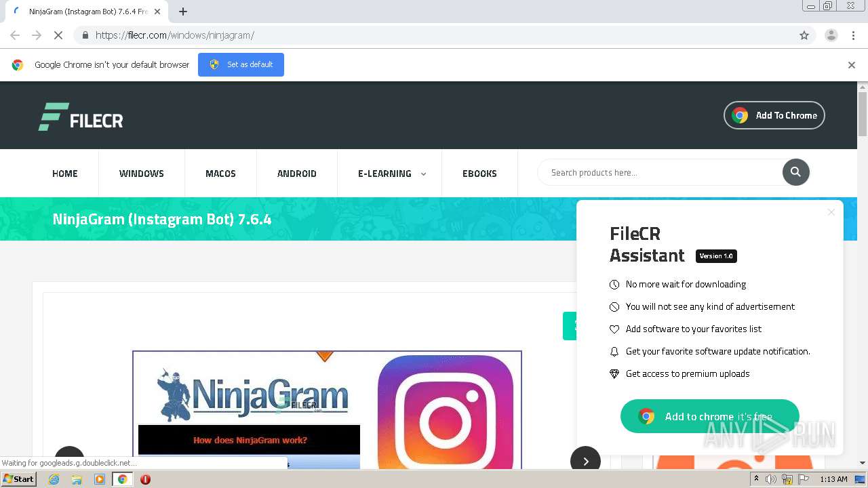
Task: Click the FileCR logo in the header
Action: point(81,117)
